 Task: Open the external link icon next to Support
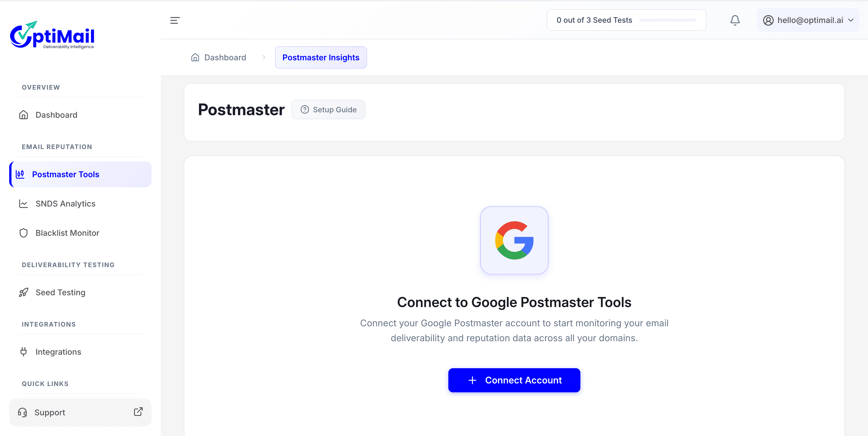[138, 412]
